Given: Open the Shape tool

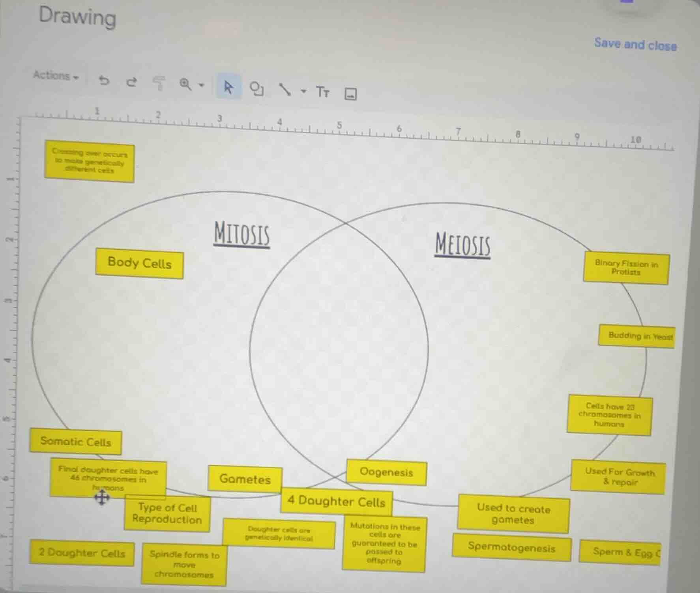Looking at the screenshot, I should click(x=256, y=89).
